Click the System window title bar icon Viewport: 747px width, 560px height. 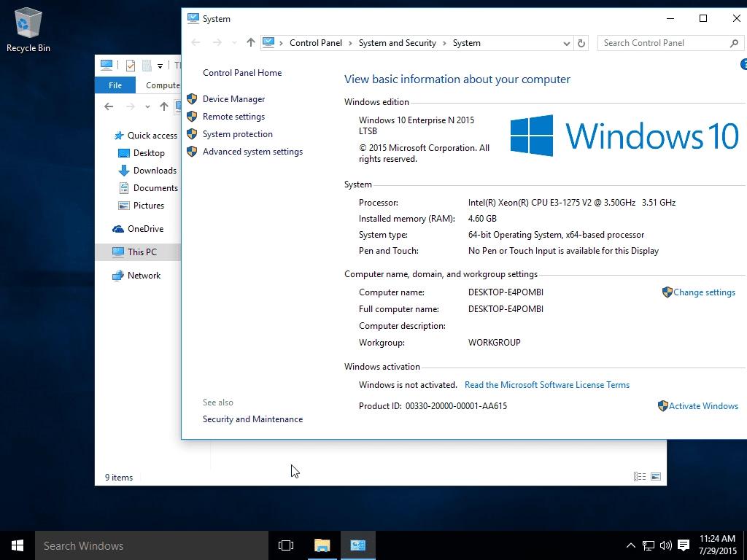click(193, 18)
